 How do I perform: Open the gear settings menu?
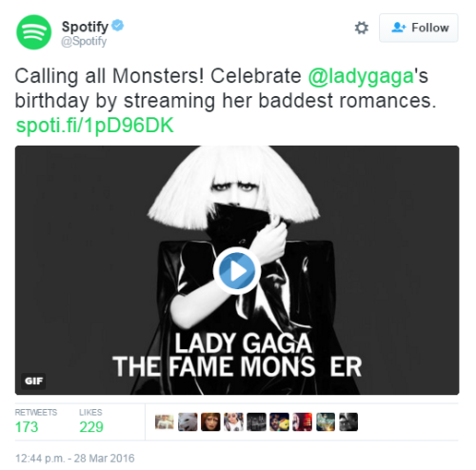tap(362, 28)
